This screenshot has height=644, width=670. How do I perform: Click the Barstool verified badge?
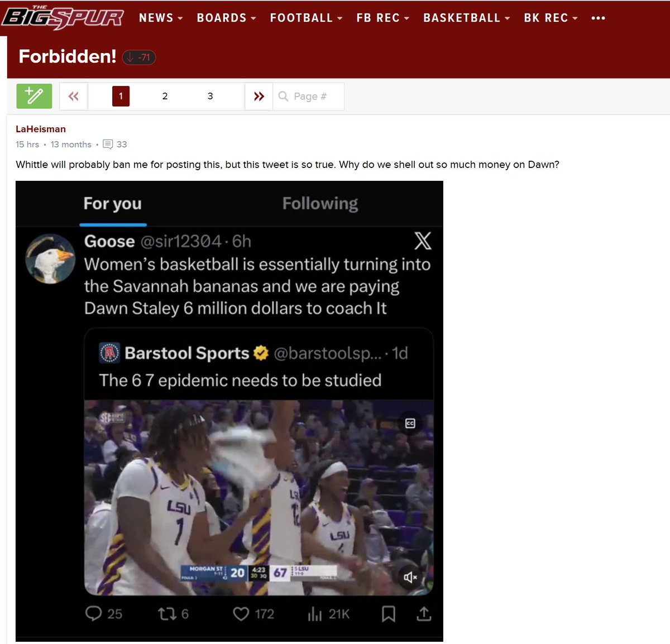coord(261,353)
